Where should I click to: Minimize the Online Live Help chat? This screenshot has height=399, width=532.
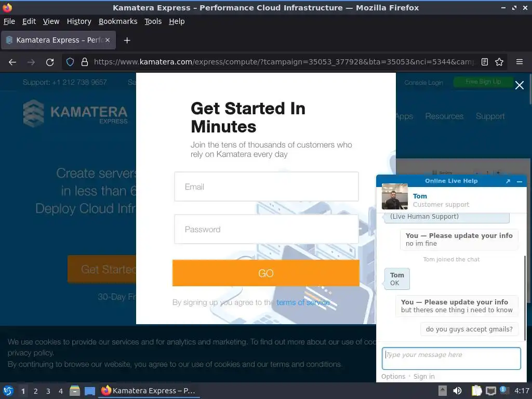520,181
